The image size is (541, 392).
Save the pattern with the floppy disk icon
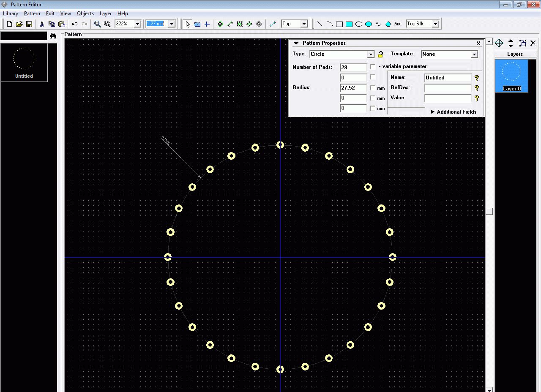click(x=29, y=24)
